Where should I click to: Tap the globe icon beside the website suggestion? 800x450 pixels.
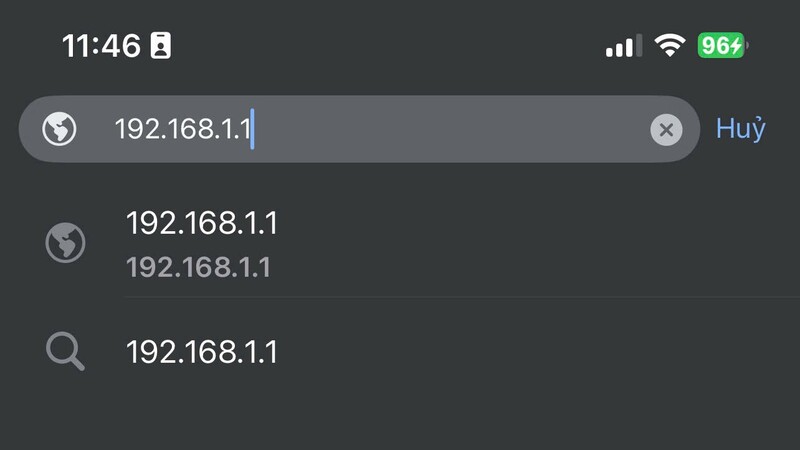(65, 243)
